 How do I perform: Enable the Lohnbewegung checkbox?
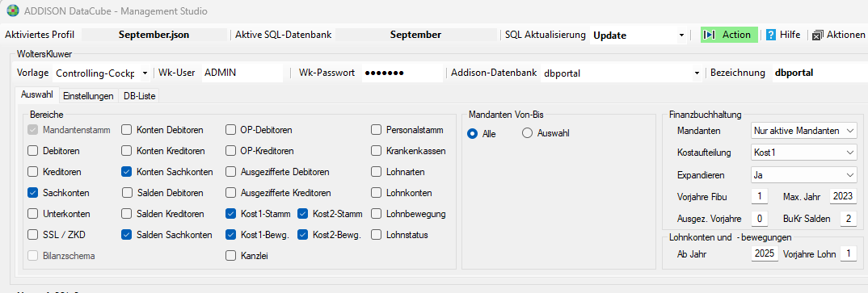pos(377,214)
